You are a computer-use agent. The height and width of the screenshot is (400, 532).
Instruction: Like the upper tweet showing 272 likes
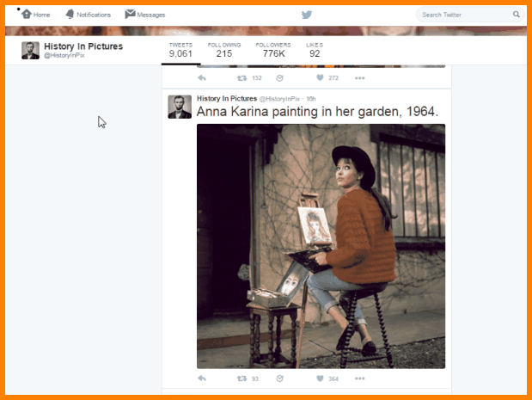point(320,78)
